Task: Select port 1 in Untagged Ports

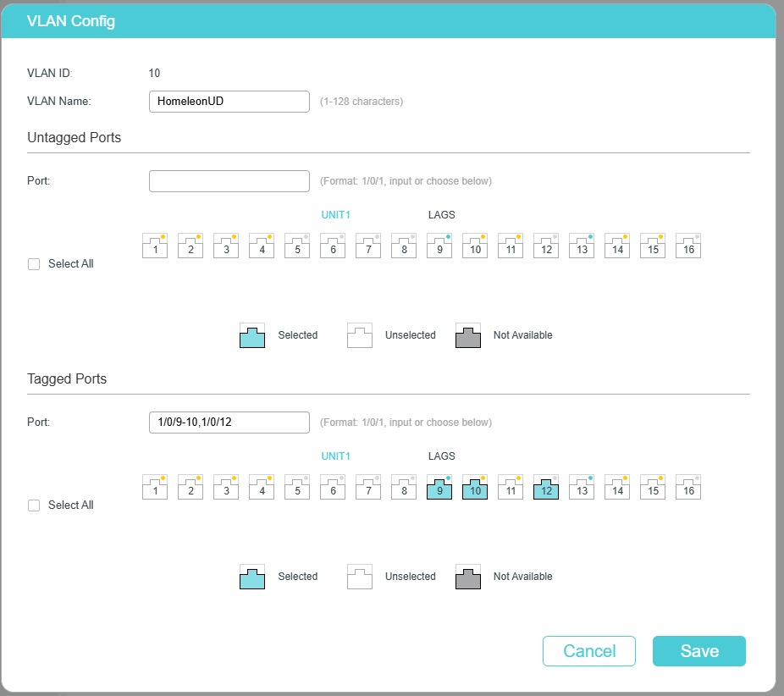Action: [x=155, y=246]
